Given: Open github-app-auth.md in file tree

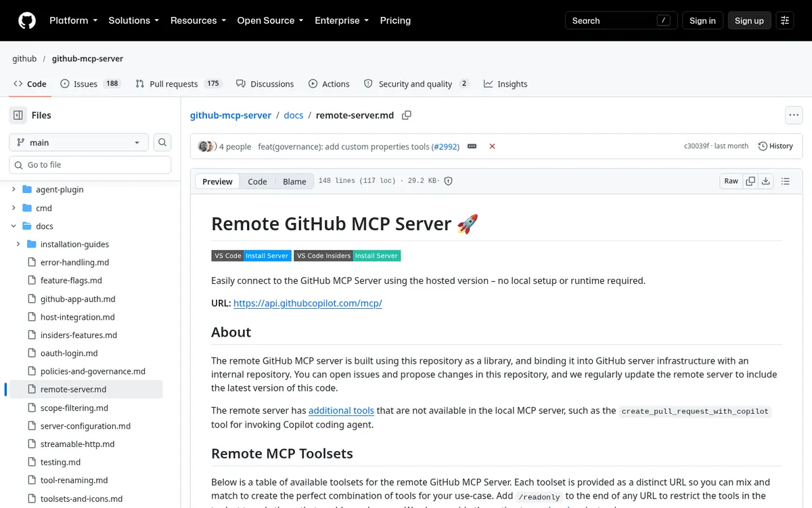Looking at the screenshot, I should 78,299.
